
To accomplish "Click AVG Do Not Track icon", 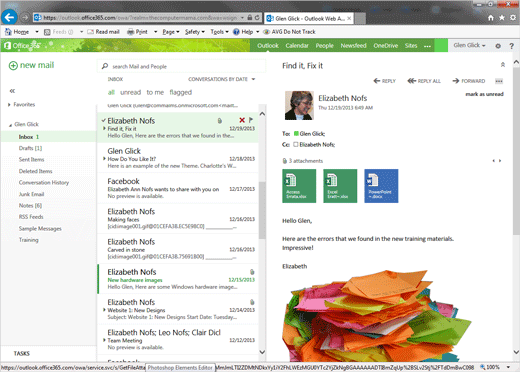I will click(x=266, y=32).
